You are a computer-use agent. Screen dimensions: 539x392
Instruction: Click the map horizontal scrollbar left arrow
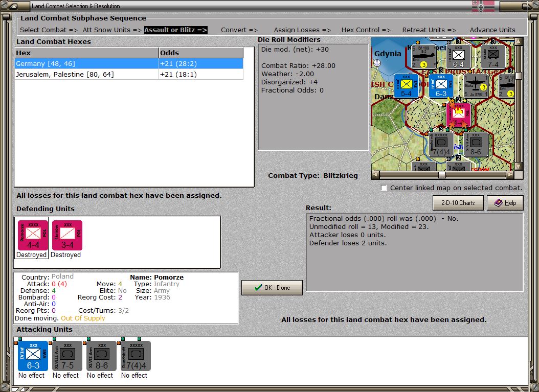tap(375, 175)
